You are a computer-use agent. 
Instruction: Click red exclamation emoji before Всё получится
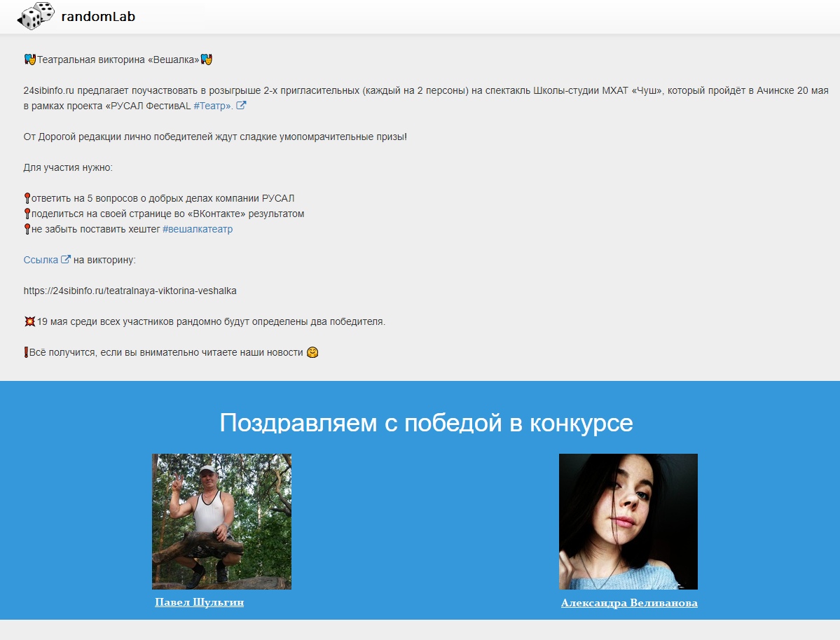pyautogui.click(x=26, y=352)
